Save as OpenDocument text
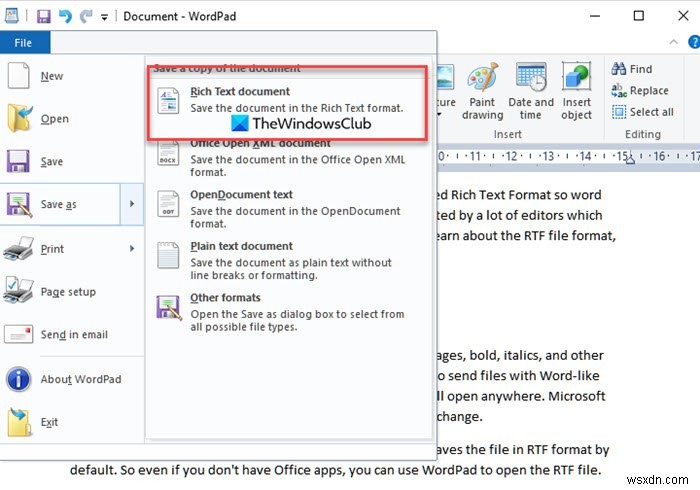 tap(288, 209)
